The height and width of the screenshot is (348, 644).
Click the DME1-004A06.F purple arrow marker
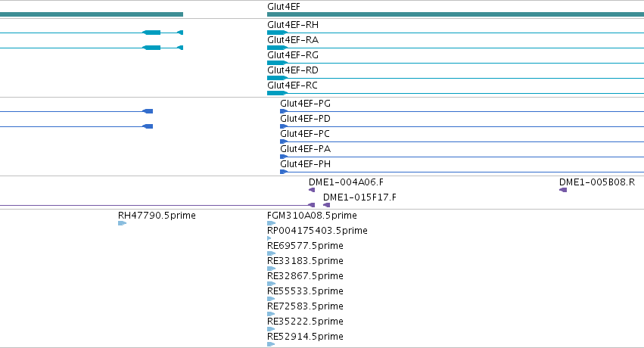[x=312, y=190]
